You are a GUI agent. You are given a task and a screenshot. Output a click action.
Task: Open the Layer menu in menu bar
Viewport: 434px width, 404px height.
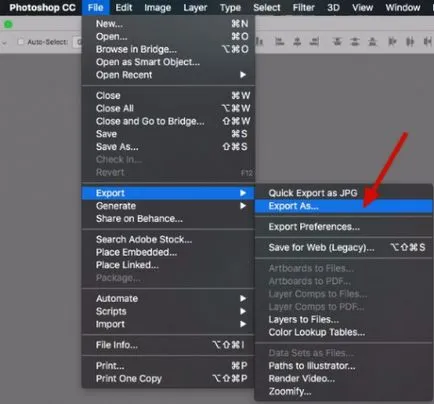195,7
